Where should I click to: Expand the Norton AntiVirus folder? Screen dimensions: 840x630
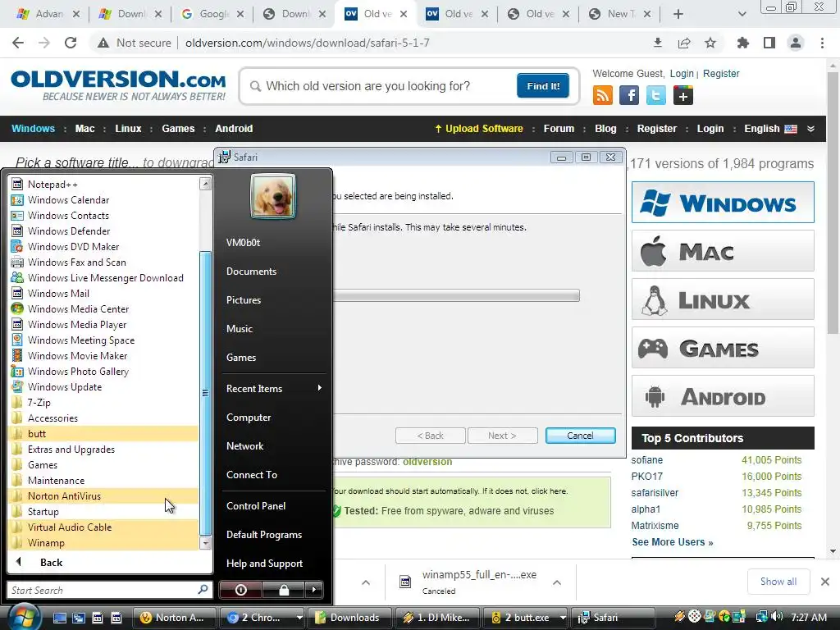coord(64,496)
